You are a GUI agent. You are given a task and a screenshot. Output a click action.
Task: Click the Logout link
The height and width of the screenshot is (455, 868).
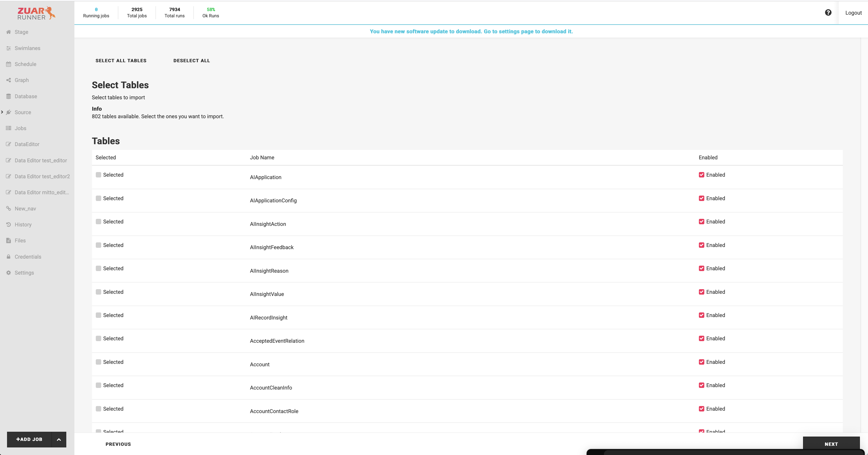[853, 13]
